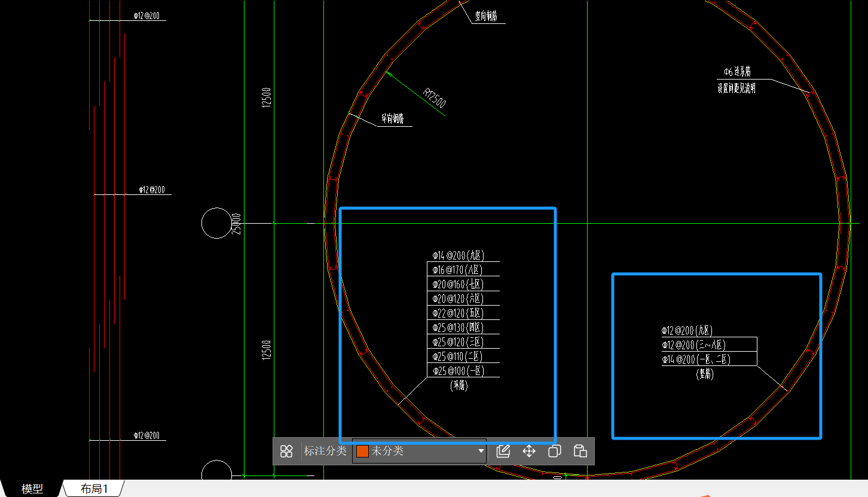Select the lower 12500 dimension text

pyautogui.click(x=267, y=350)
